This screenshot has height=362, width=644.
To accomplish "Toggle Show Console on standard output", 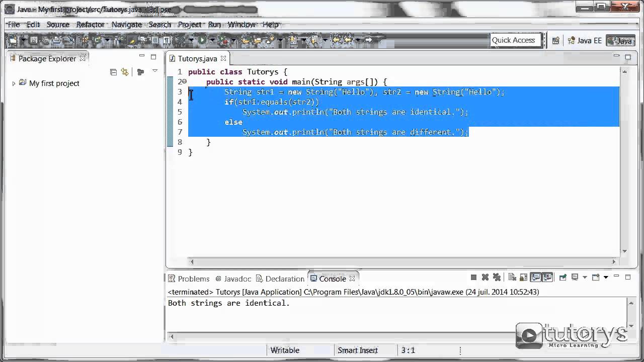I will point(535,278).
